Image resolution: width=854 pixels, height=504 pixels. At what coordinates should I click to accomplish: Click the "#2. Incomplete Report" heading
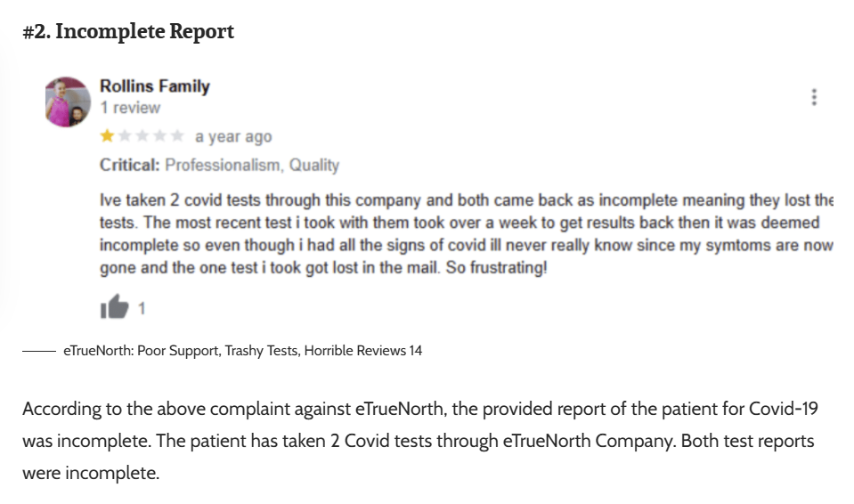point(128,32)
